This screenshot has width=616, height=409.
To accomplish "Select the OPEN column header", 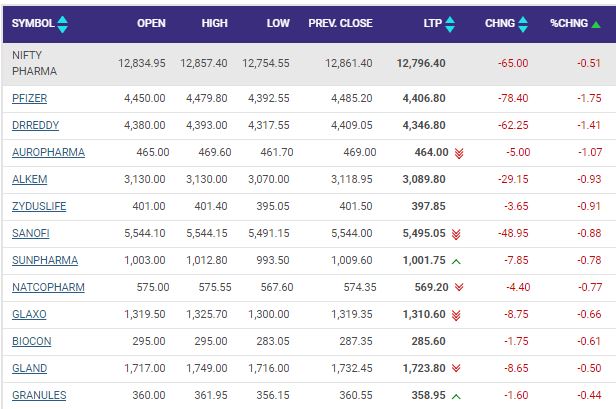I will [x=151, y=22].
